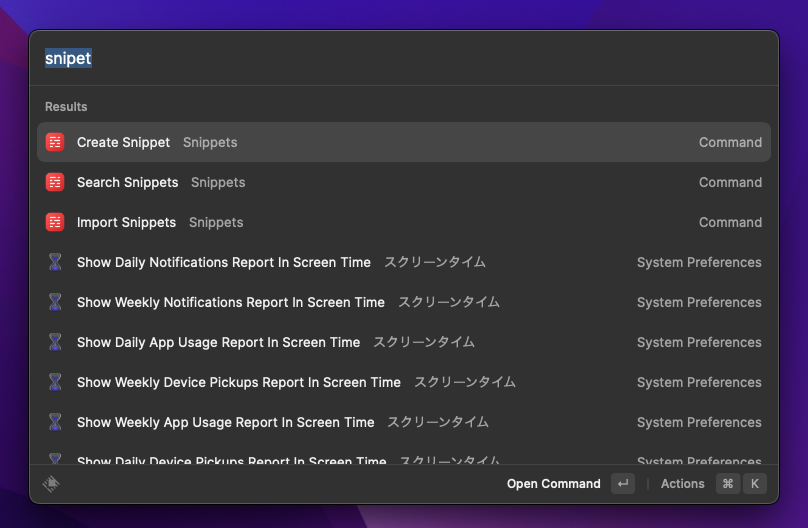808x528 pixels.
Task: Click the Create Snippet red icon
Action: (55, 142)
